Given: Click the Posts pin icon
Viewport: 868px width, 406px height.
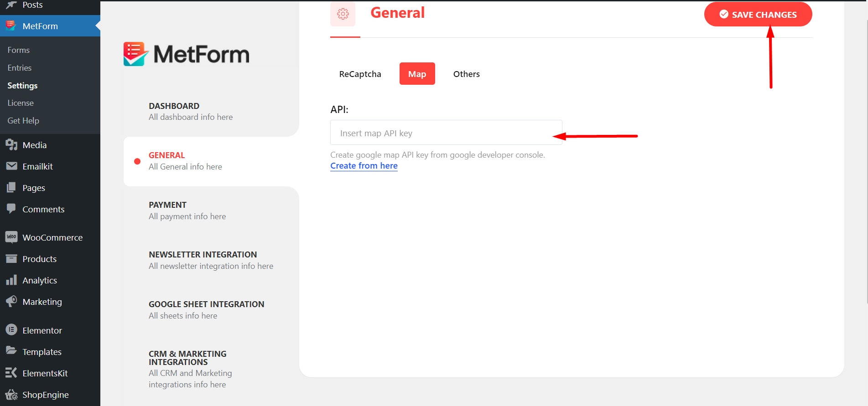Looking at the screenshot, I should [11, 5].
